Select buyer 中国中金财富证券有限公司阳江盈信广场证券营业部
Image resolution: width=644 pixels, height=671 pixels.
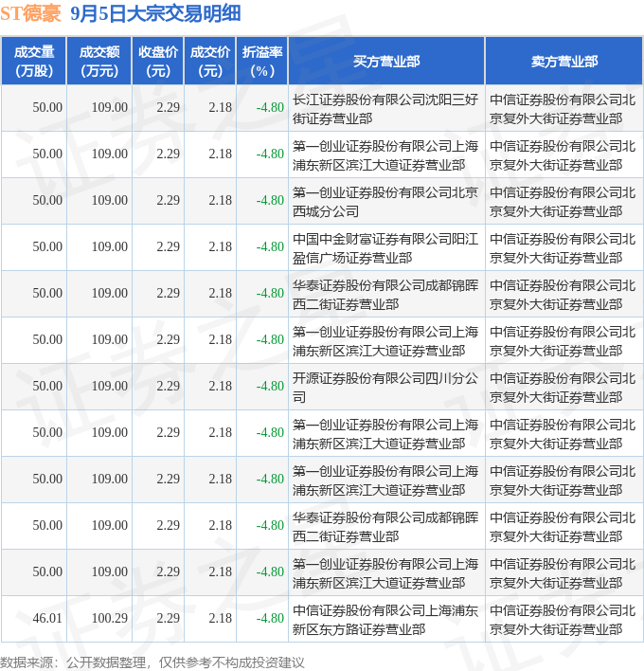tap(385, 248)
